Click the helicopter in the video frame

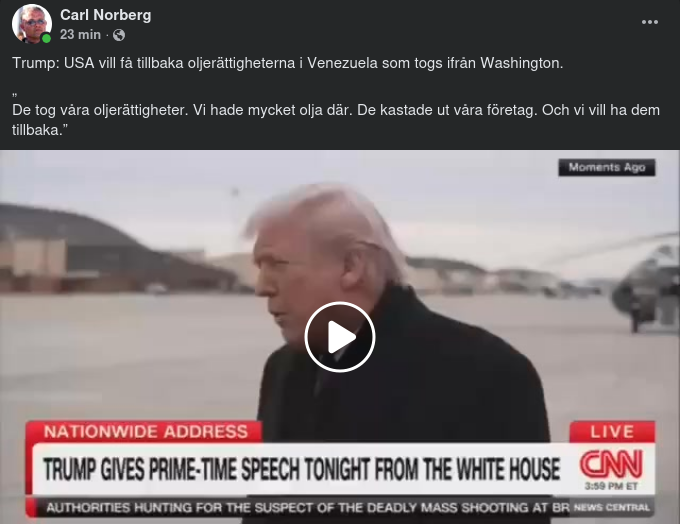click(x=646, y=282)
